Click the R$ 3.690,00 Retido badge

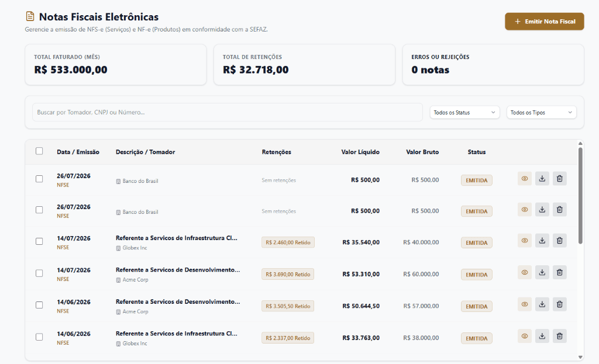(288, 275)
